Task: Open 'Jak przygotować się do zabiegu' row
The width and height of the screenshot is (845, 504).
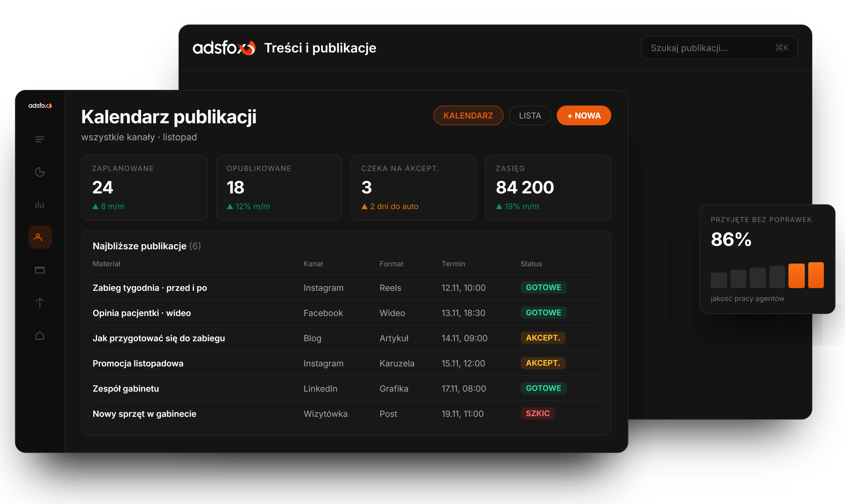Action: [x=346, y=338]
